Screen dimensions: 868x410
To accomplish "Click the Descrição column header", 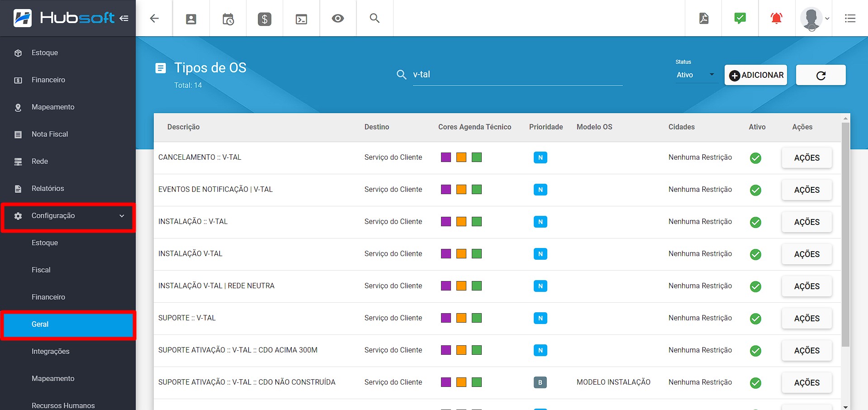I will pos(183,127).
